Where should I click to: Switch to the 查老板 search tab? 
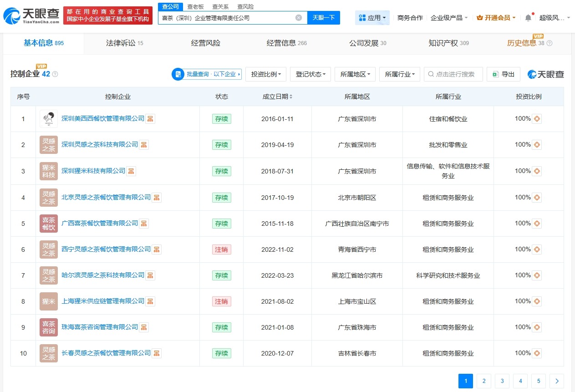[195, 6]
